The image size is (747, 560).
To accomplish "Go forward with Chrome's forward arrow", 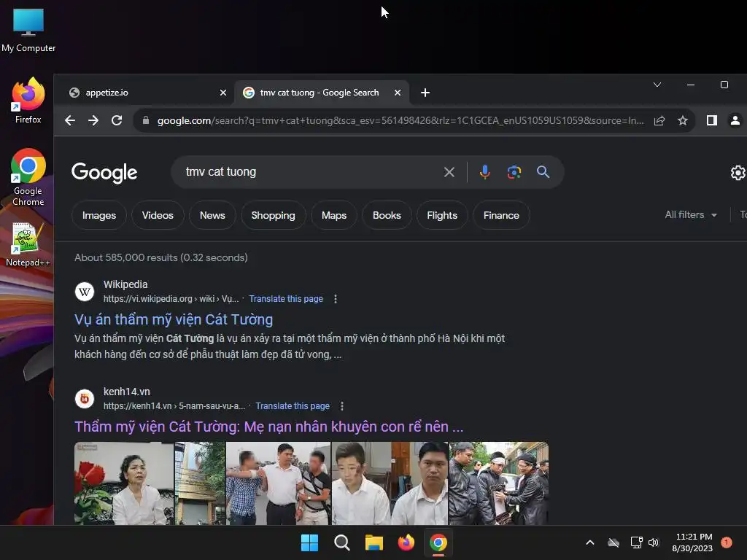I will pyautogui.click(x=93, y=120).
